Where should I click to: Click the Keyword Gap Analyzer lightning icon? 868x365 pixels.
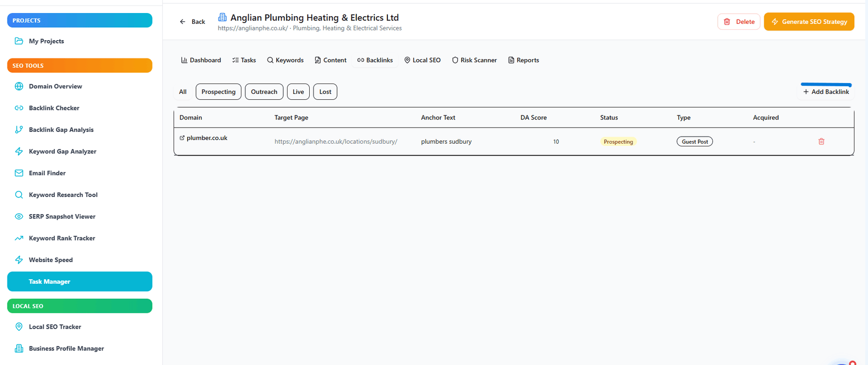point(19,151)
